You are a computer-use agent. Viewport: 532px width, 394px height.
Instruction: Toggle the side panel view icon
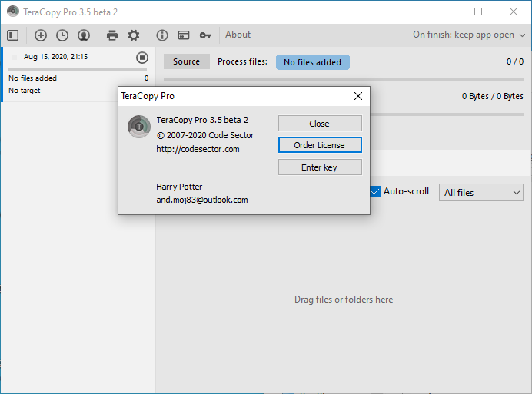(x=13, y=35)
